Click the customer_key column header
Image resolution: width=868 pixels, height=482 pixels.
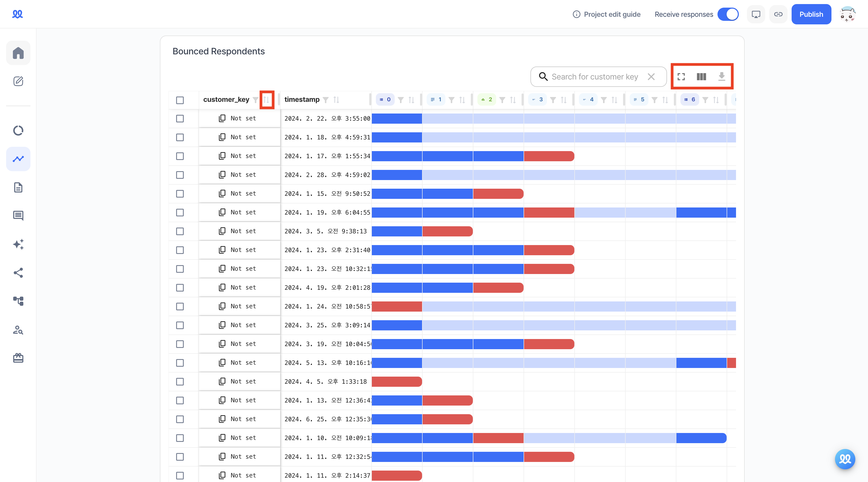(x=226, y=100)
